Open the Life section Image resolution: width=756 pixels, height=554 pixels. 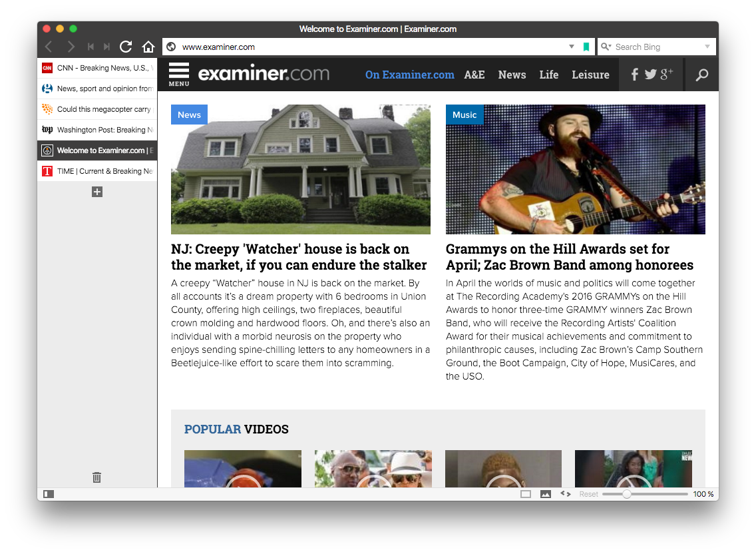(548, 75)
